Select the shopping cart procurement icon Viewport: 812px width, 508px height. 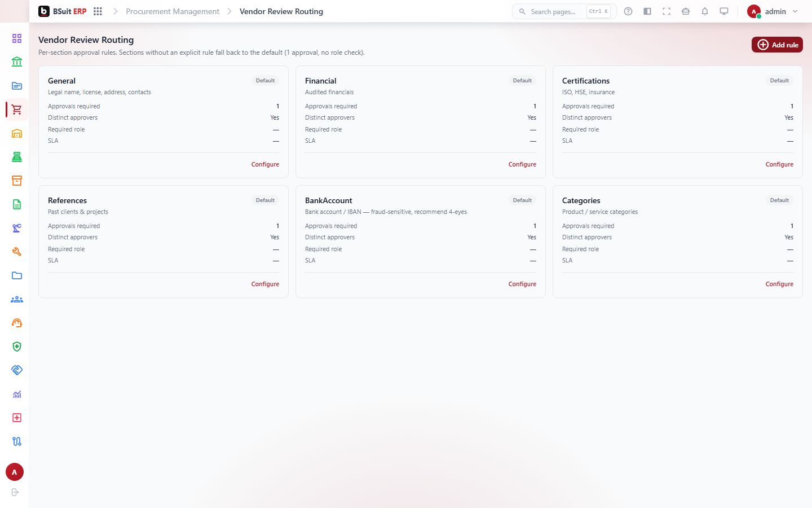[x=17, y=110]
